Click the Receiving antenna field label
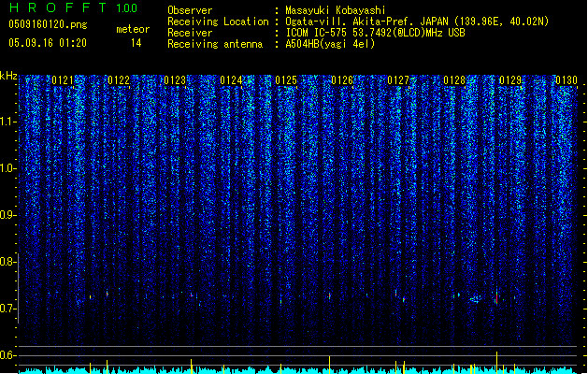This screenshot has height=374, width=588. click(215, 44)
